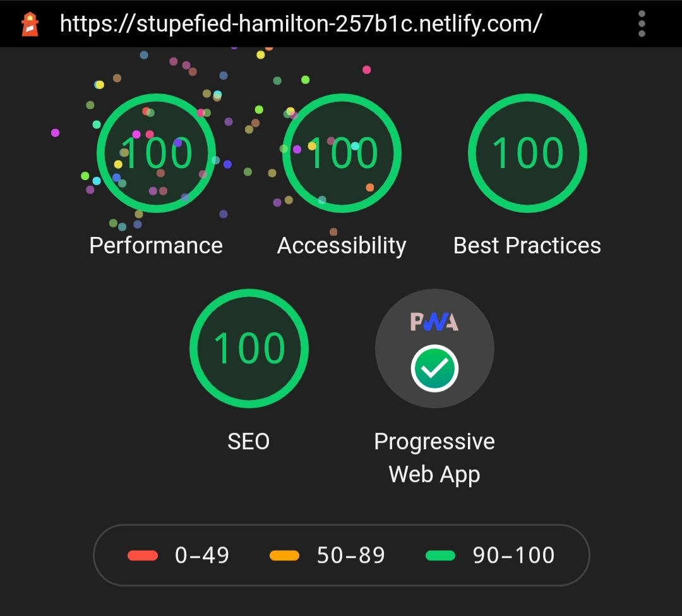Image resolution: width=682 pixels, height=616 pixels.
Task: Open the stupefied-hamilton netlify URL link
Action: point(301,24)
